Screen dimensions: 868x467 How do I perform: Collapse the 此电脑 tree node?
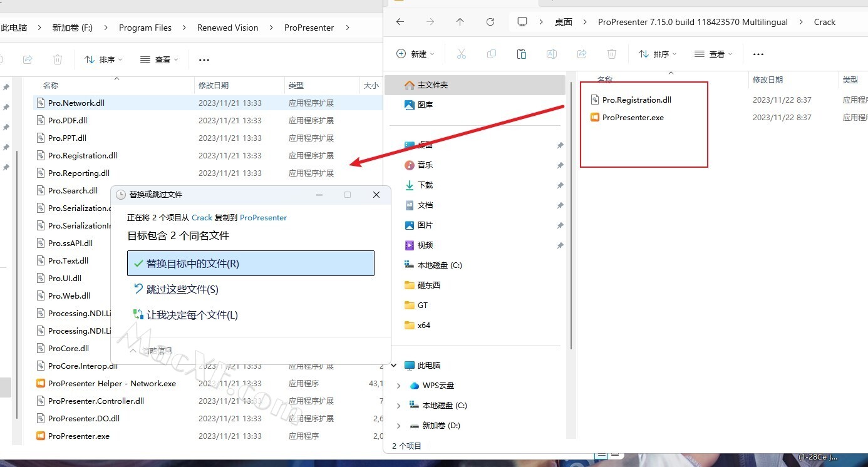pyautogui.click(x=394, y=365)
